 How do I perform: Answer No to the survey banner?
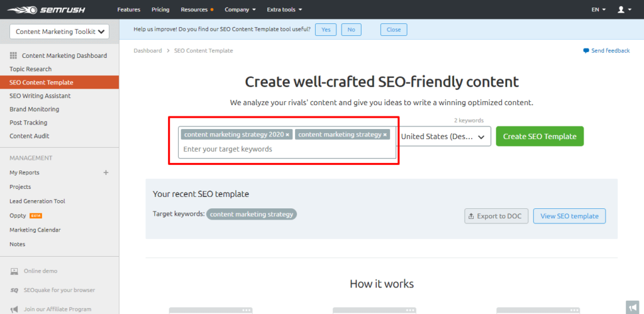tap(351, 30)
